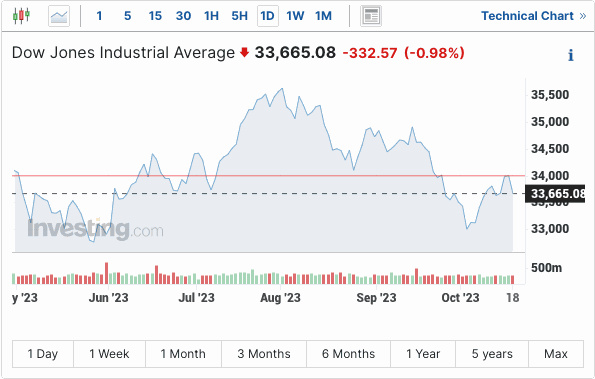Click the 33,665.08 current price label on axis

pyautogui.click(x=555, y=193)
